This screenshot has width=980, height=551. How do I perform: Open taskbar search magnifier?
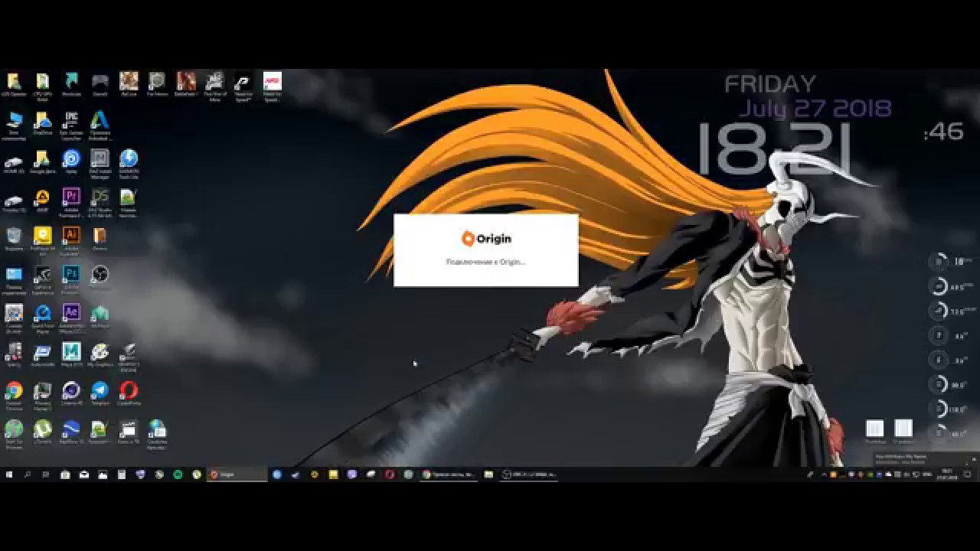tap(28, 474)
